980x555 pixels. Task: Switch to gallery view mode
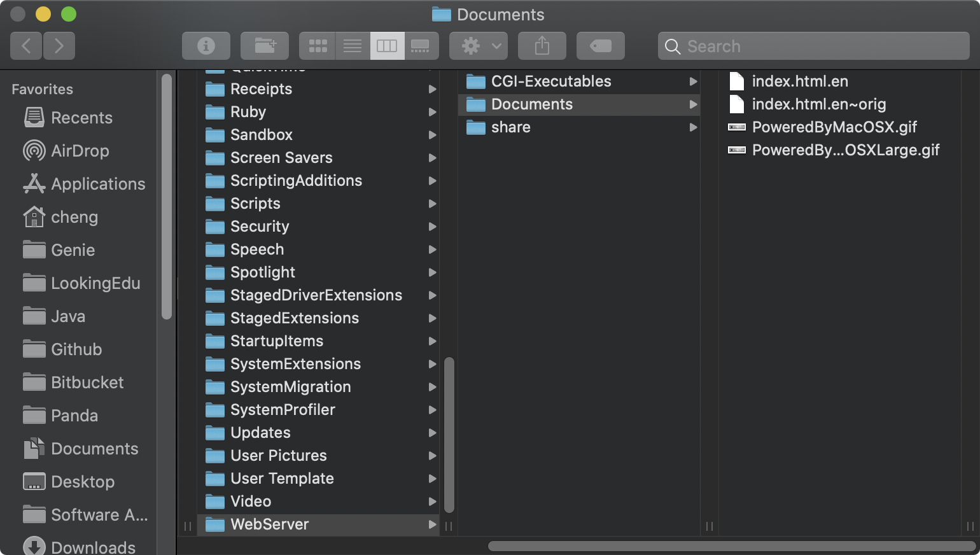point(421,46)
